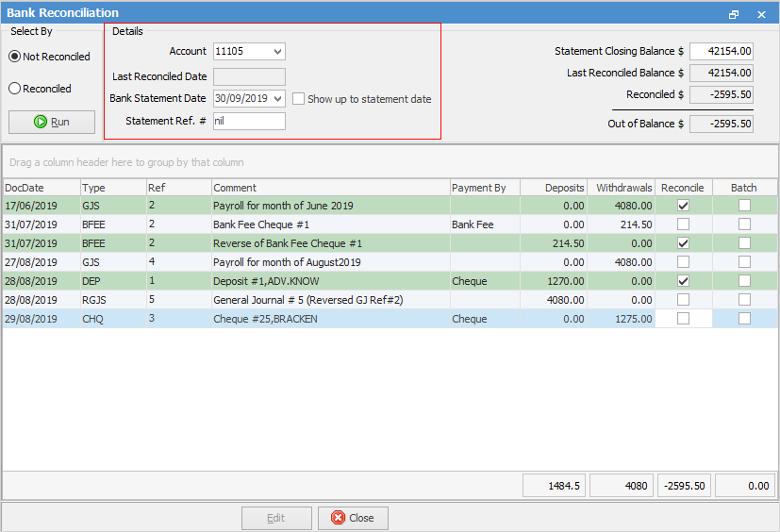Screen dimensions: 780x532
Task: Tick Reconcile for Bank Fee Cheque #1
Action: point(683,224)
